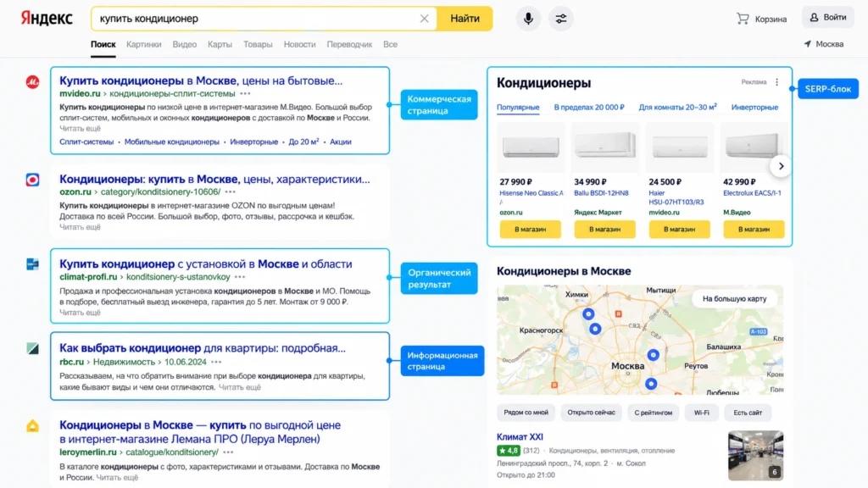Viewport: 868px width, 488px height.
Task: Expand Читать ещё under climat-profi result
Action: tap(81, 313)
